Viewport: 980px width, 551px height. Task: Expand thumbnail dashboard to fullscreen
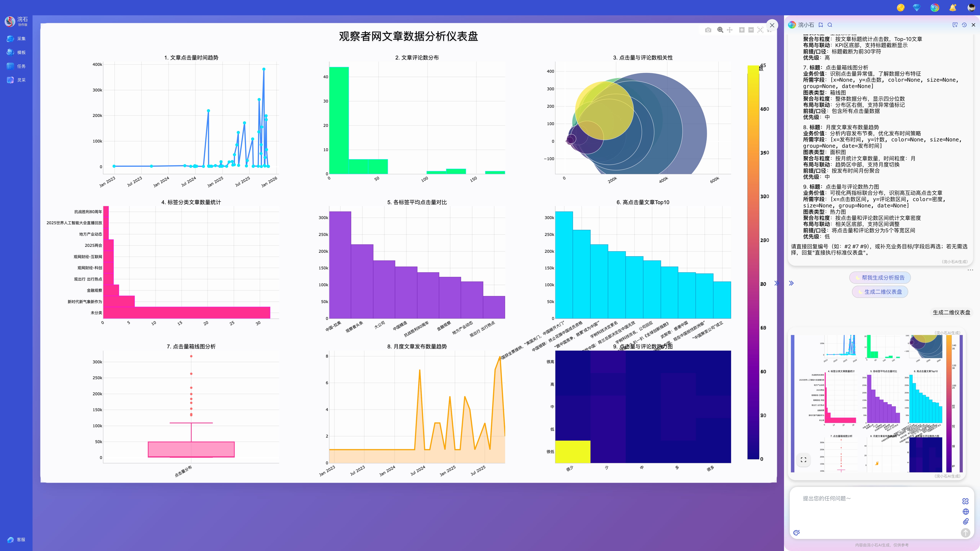803,460
